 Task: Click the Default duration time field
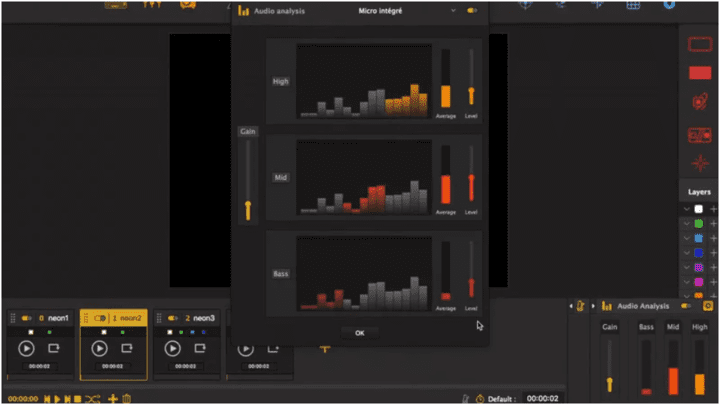542,399
